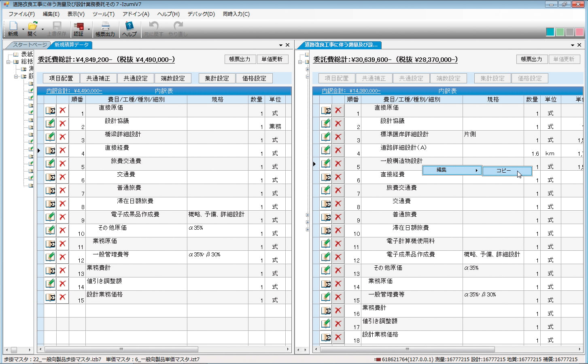Open the ツール(T) menu
The height and width of the screenshot is (364, 588).
pos(103,14)
